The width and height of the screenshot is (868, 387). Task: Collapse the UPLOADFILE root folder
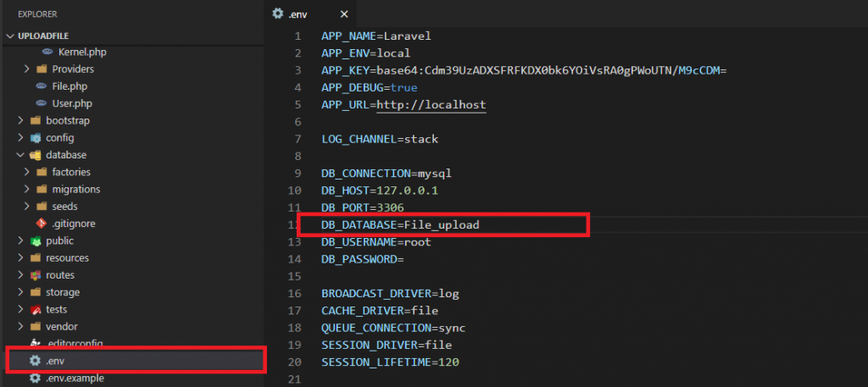[10, 36]
